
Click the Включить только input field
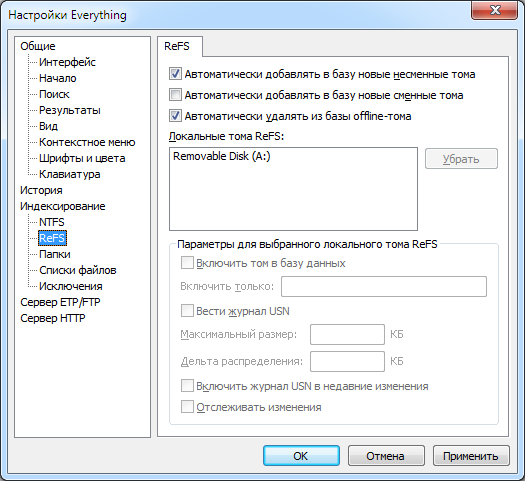(x=384, y=287)
